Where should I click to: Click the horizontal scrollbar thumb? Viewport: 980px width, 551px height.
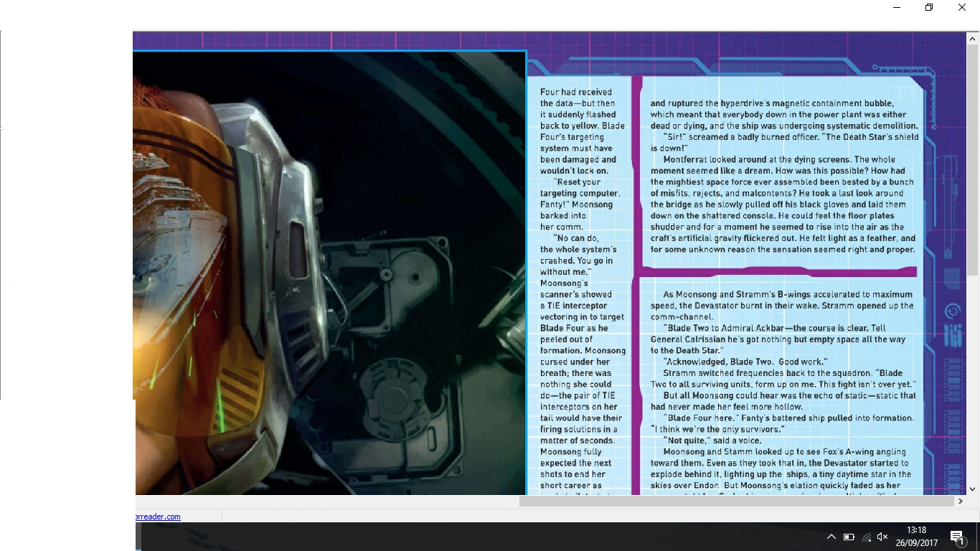(x=737, y=501)
